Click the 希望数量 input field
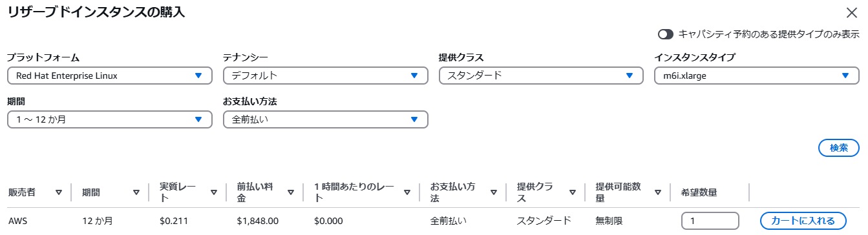Viewport: 868px width, 235px height. coord(710,220)
